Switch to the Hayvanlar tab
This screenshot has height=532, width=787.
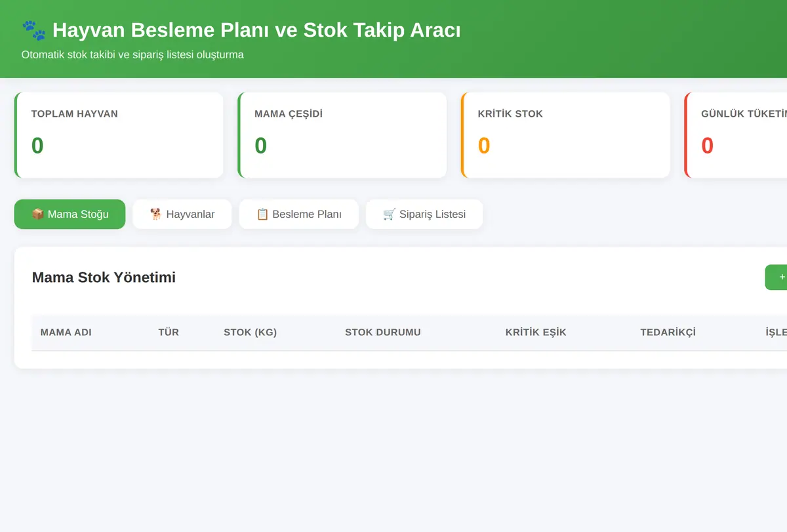[x=182, y=214]
